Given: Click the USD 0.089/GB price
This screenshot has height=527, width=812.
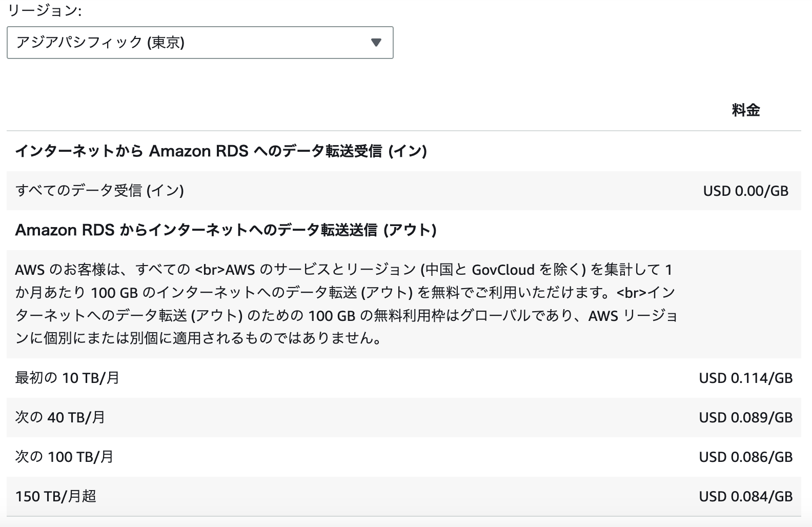Looking at the screenshot, I should [x=746, y=418].
